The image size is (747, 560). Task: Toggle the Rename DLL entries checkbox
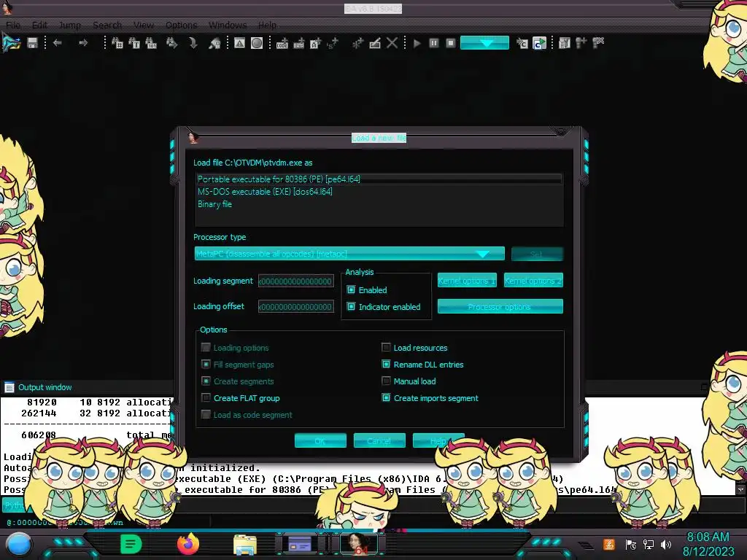click(x=386, y=365)
